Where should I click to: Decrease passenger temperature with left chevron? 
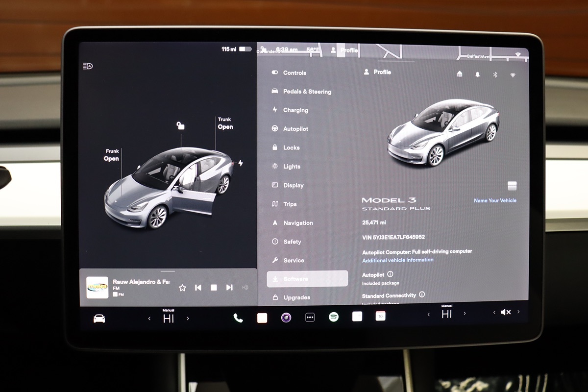[429, 314]
